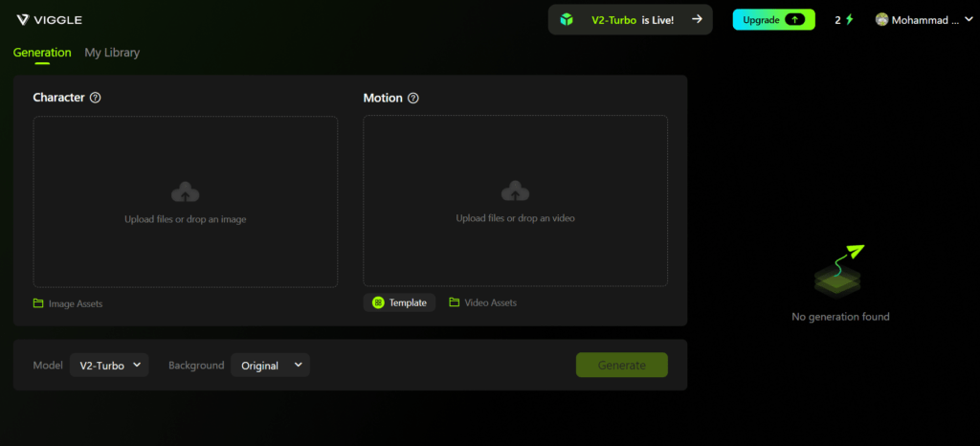Expand the Background Original dropdown

270,366
